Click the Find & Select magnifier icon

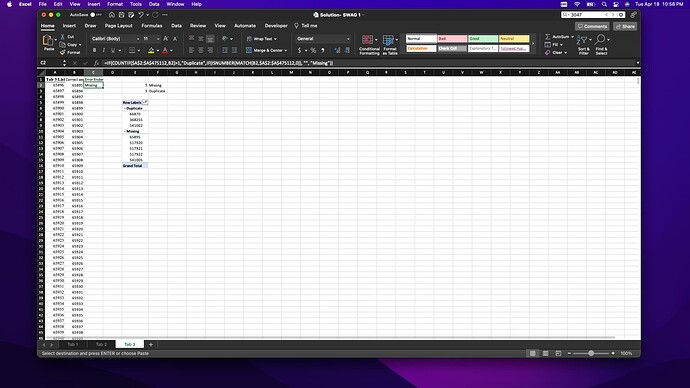tap(601, 40)
